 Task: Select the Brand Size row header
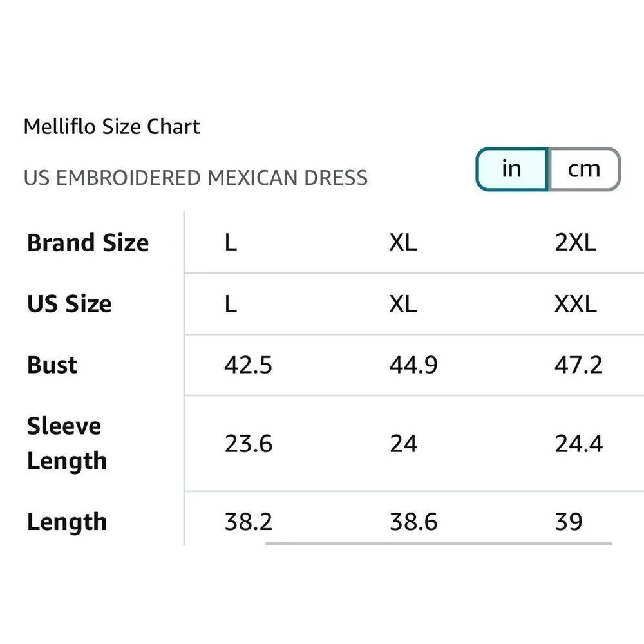(88, 243)
